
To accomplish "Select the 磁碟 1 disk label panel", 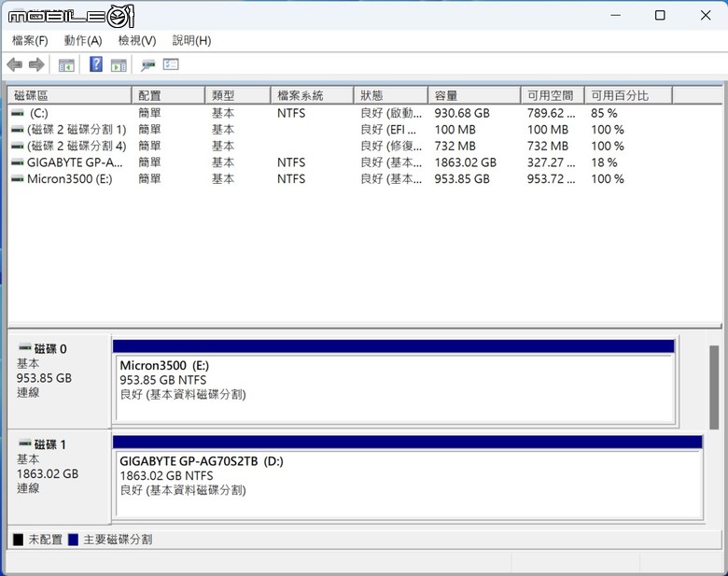I will [x=59, y=476].
